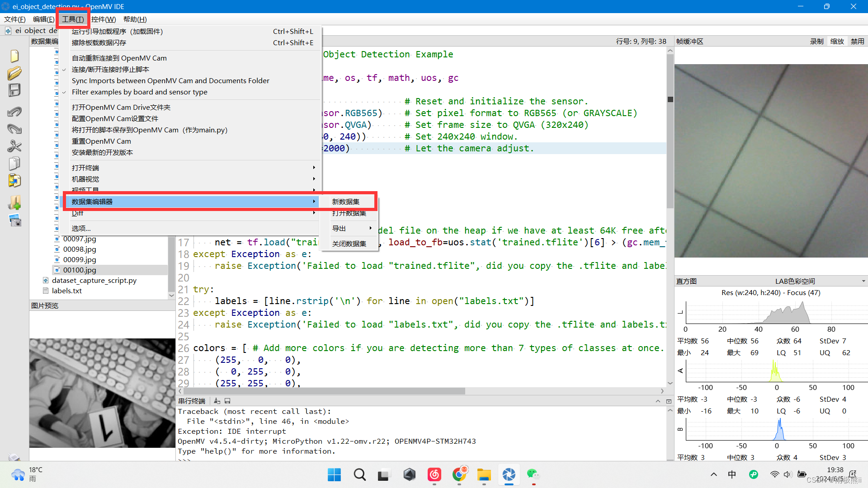868x488 pixels.
Task: Toggle auto reconnect to OpenMV Cam option
Action: (119, 58)
